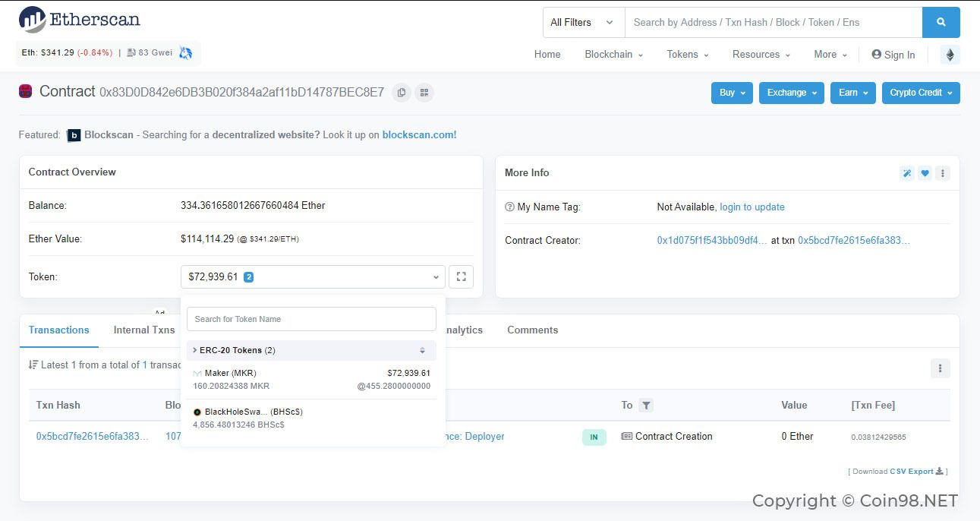Expand the Blockchain menu
980x521 pixels.
point(613,55)
